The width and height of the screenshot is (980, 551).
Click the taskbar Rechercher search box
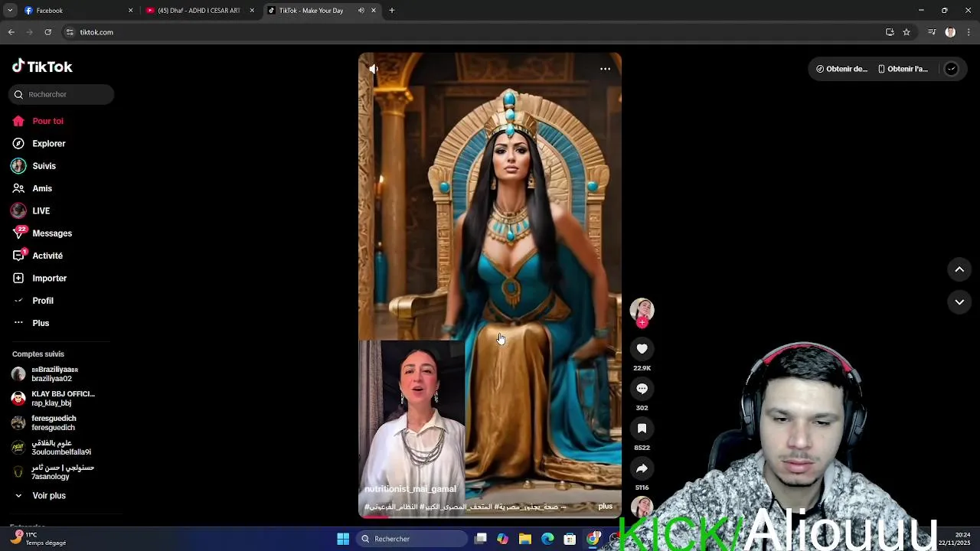[412, 539]
